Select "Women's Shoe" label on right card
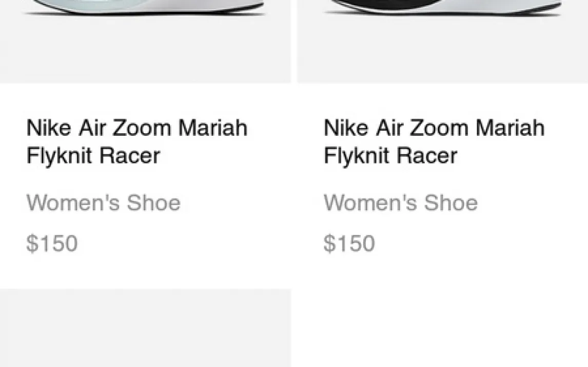Viewport: 588px width, 367px height. pos(400,203)
